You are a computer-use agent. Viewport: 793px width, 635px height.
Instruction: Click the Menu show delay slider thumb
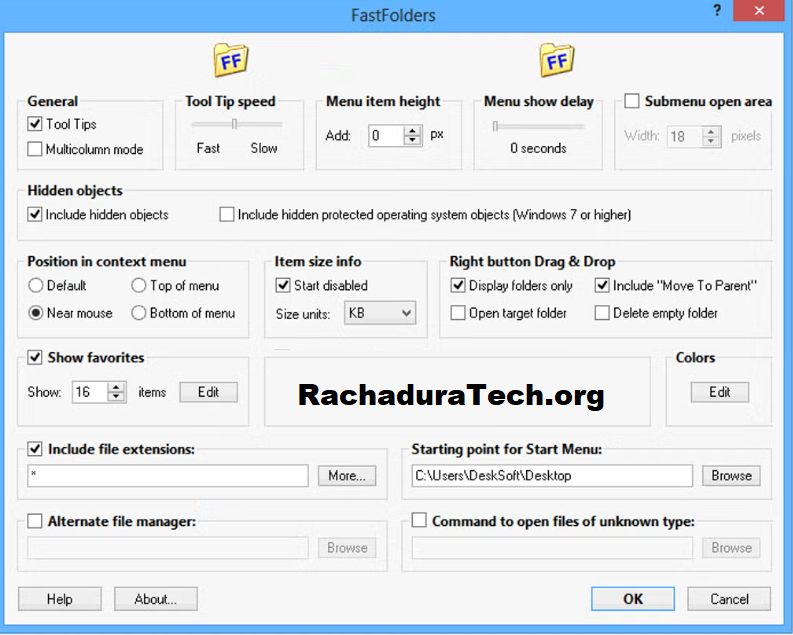tap(495, 126)
